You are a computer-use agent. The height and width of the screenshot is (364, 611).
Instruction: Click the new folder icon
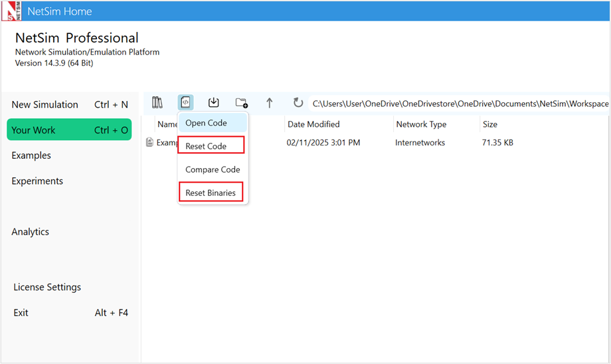242,103
